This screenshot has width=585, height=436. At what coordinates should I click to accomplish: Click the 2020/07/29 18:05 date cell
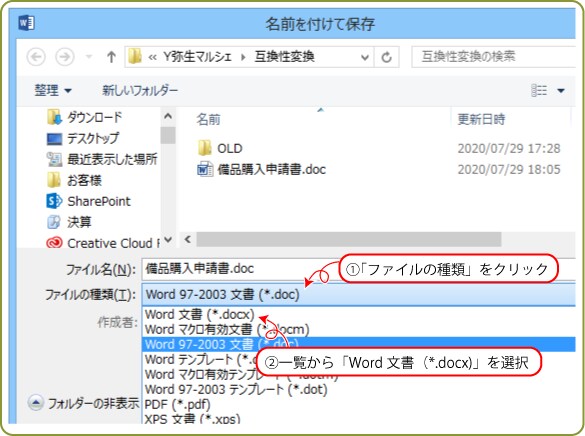click(509, 170)
